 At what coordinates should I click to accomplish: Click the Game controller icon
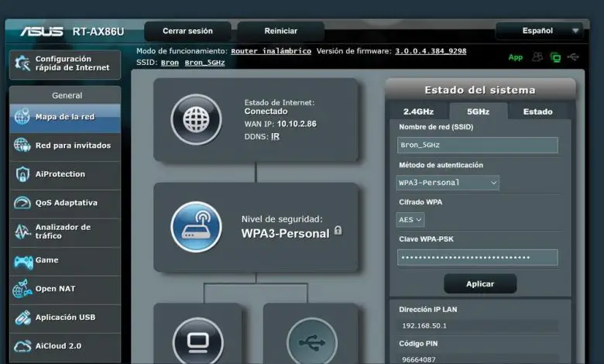tap(23, 262)
